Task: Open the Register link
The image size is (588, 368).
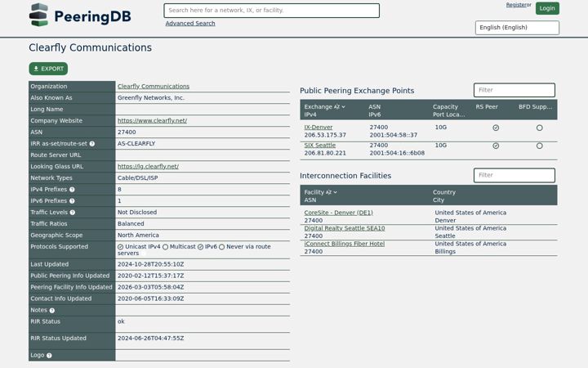Action: coord(516,5)
